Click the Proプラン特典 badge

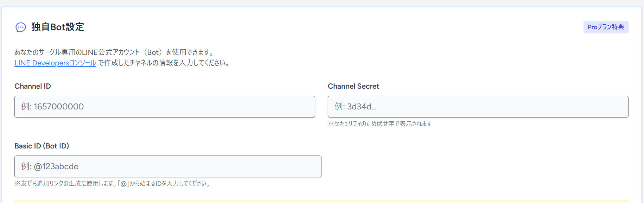point(606,27)
